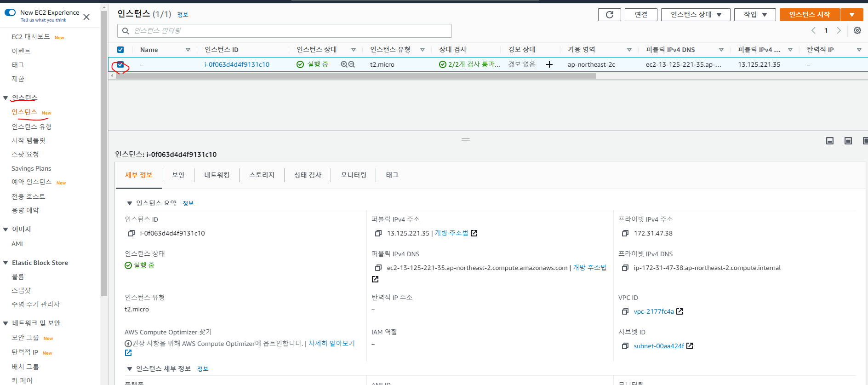Click search magnifier in instance filter

point(126,31)
